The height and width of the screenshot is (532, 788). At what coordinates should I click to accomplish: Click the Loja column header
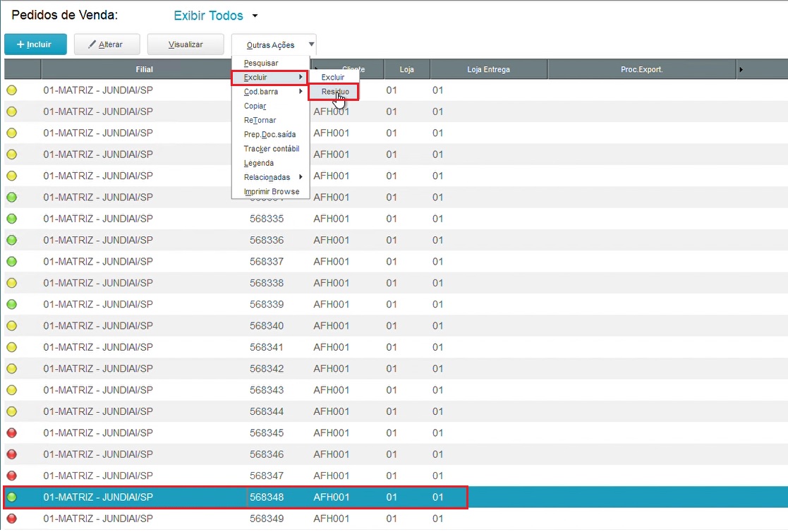point(407,69)
